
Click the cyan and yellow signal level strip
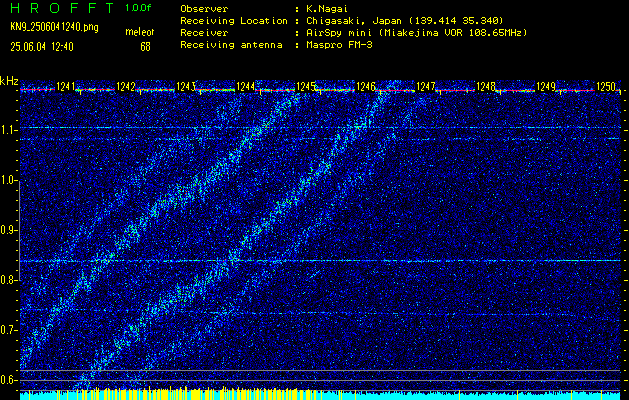click(320, 394)
